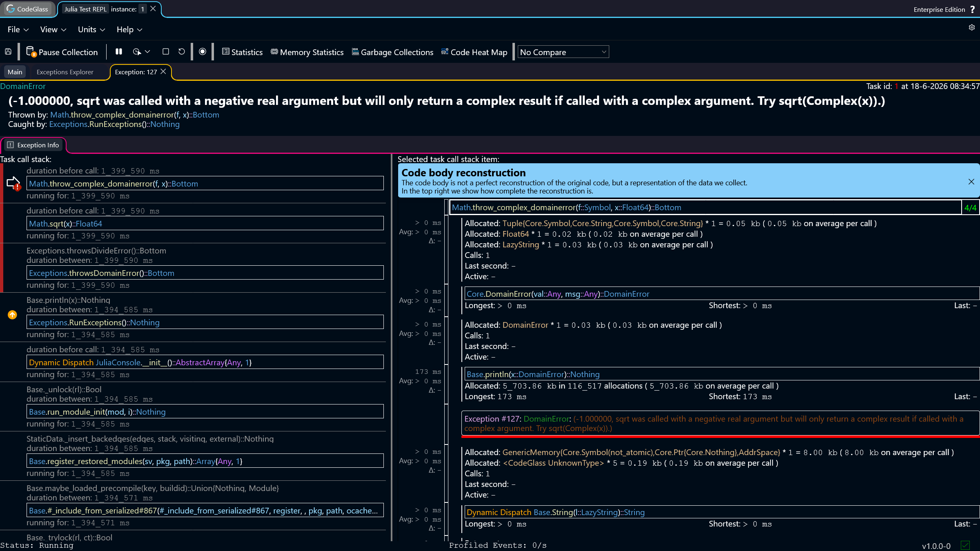This screenshot has width=980, height=551.
Task: Click the Exception Info tab's info icon
Action: click(x=11, y=145)
